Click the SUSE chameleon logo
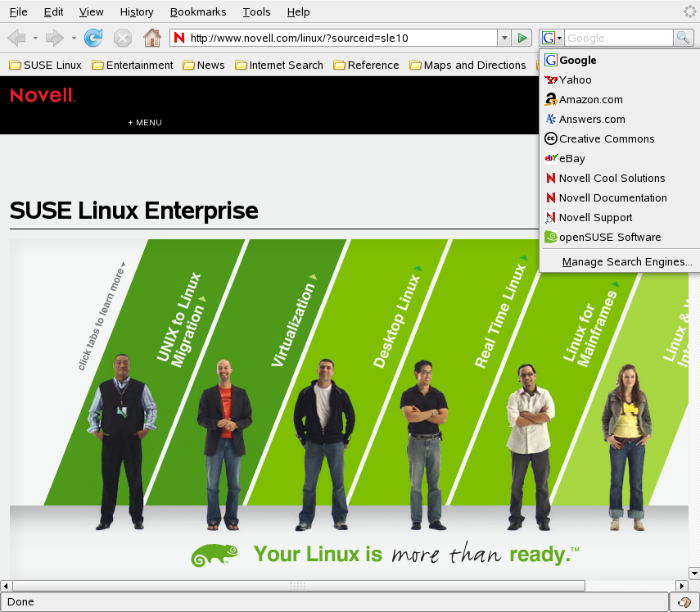700x612 pixels. pos(215,555)
